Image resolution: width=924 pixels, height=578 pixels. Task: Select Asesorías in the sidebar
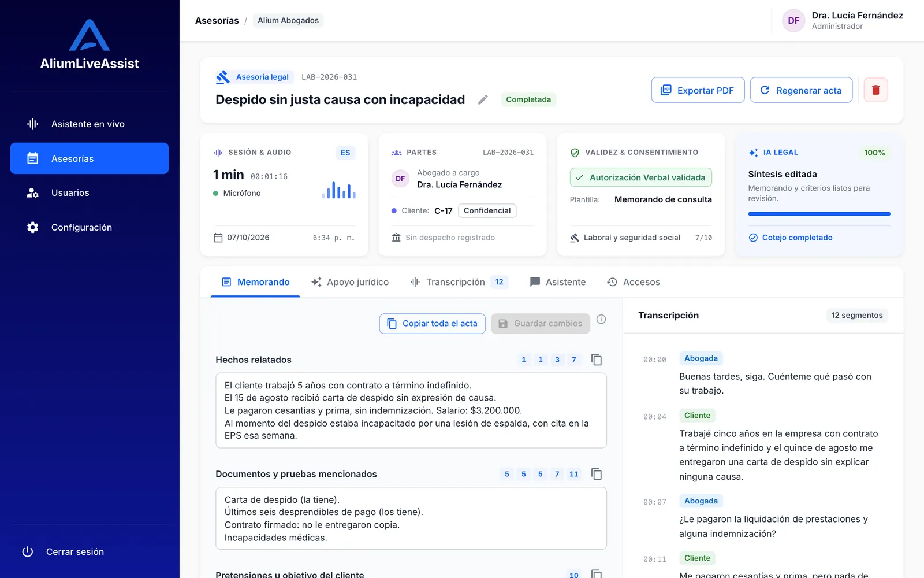(x=90, y=158)
